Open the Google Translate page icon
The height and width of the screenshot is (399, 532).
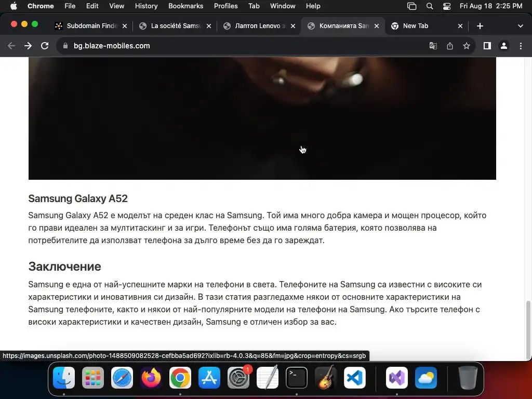[433, 46]
